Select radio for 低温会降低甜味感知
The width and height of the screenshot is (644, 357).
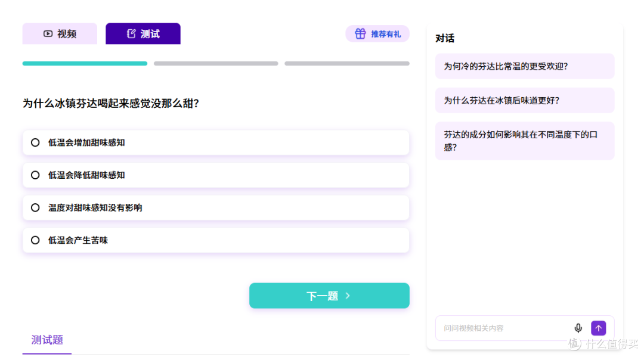(35, 175)
